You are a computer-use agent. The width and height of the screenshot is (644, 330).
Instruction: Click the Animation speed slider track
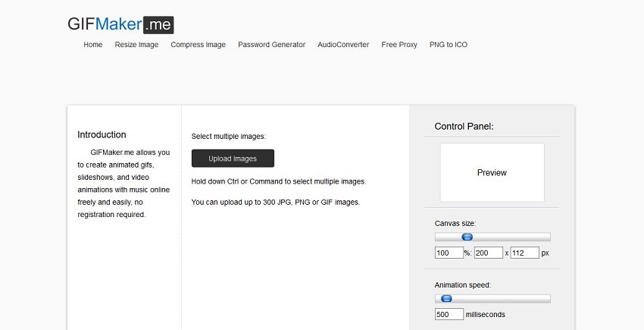tap(508, 298)
